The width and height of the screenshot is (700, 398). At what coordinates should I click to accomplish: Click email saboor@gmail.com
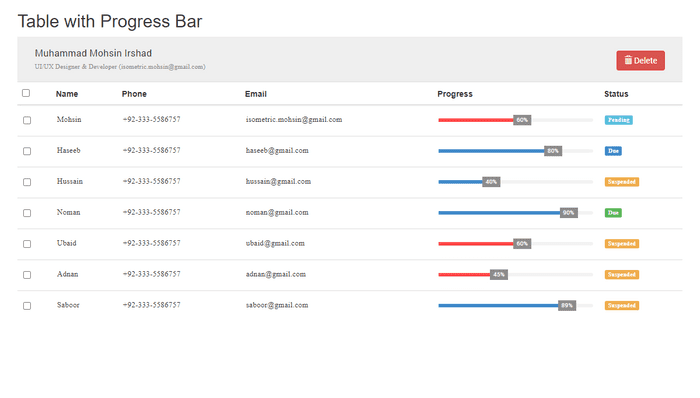pos(277,305)
